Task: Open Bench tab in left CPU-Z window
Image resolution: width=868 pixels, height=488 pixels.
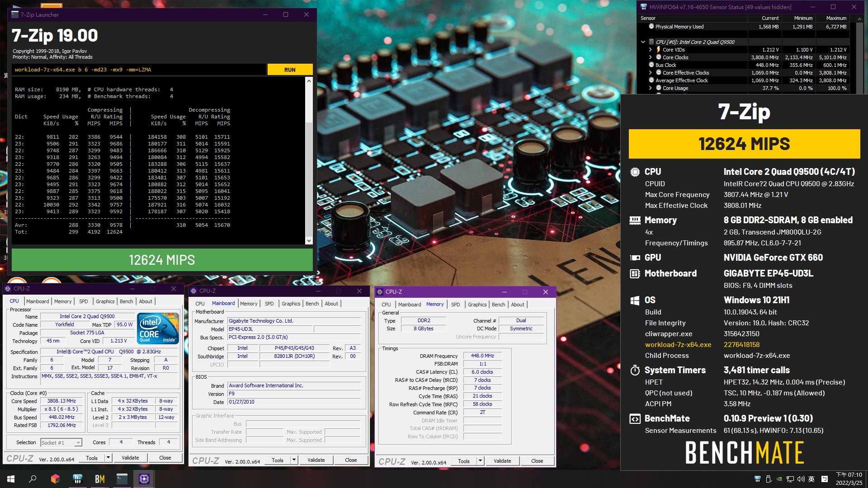Action: [x=127, y=301]
